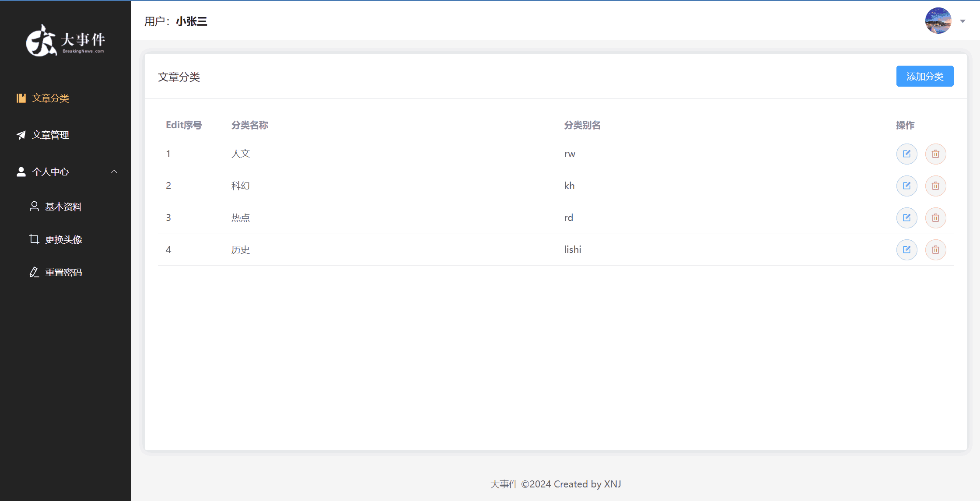Screen dimensions: 980x501
Task: Click edit icon for 人文 category
Action: click(906, 154)
